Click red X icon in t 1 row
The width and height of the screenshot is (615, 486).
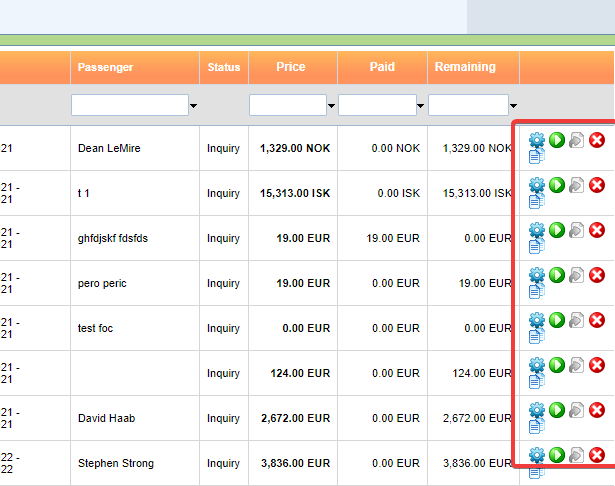coord(597,185)
